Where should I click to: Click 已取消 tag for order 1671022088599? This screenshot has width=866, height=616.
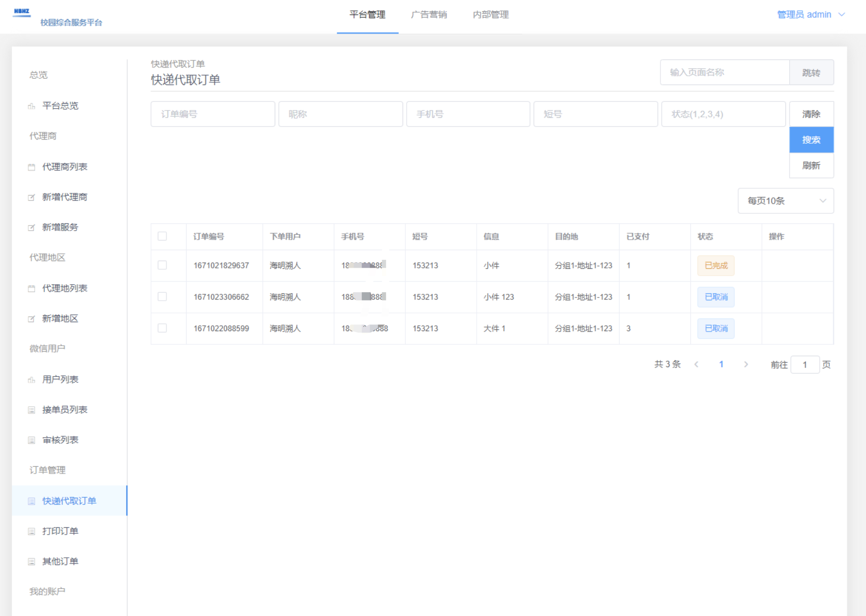point(716,328)
